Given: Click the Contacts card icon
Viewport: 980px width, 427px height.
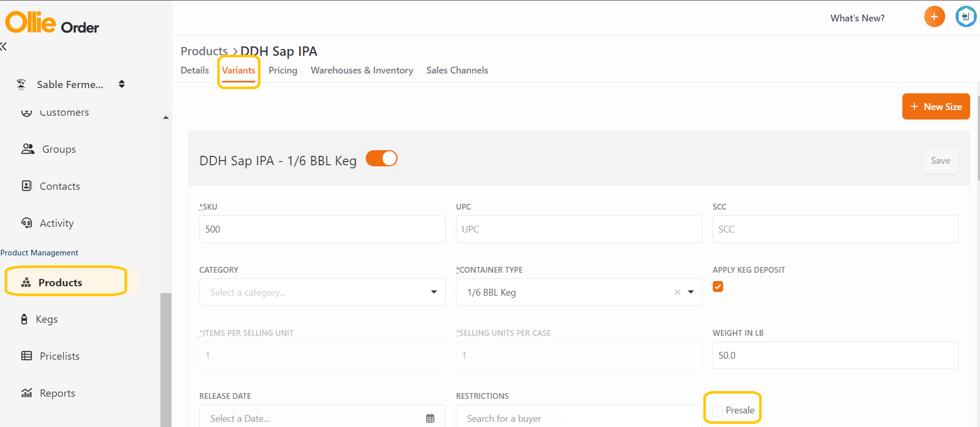Looking at the screenshot, I should pyautogui.click(x=27, y=186).
